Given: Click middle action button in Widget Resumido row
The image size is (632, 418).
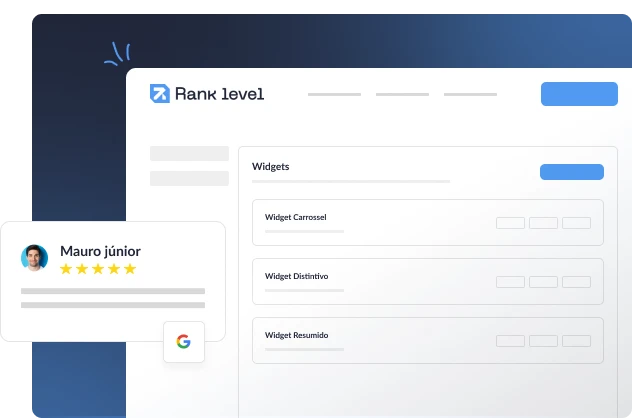Looking at the screenshot, I should (x=543, y=341).
